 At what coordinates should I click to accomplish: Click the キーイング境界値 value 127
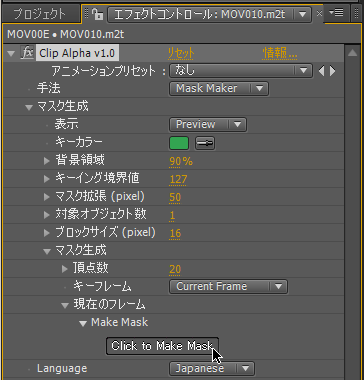click(x=178, y=179)
